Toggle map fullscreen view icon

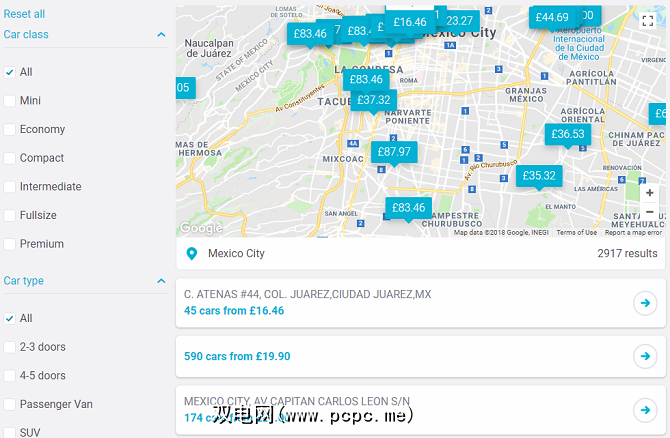click(x=648, y=20)
